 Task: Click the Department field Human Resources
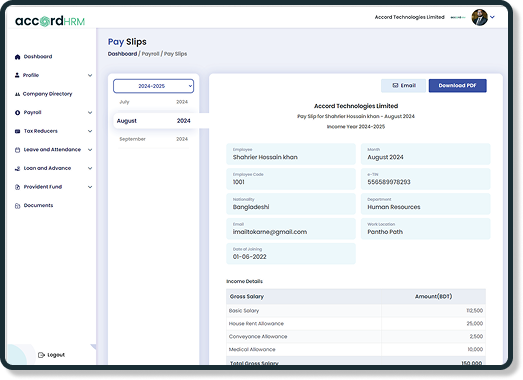coord(426,204)
